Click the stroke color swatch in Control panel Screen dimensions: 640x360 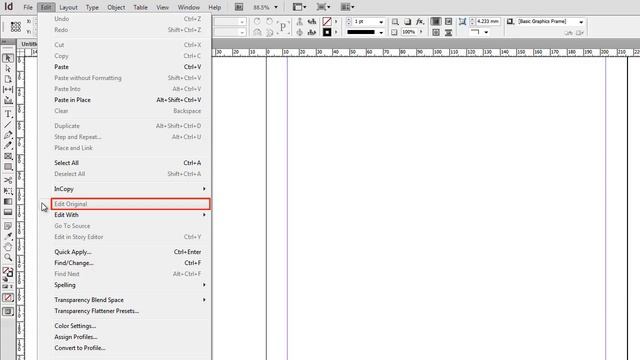tap(327, 32)
